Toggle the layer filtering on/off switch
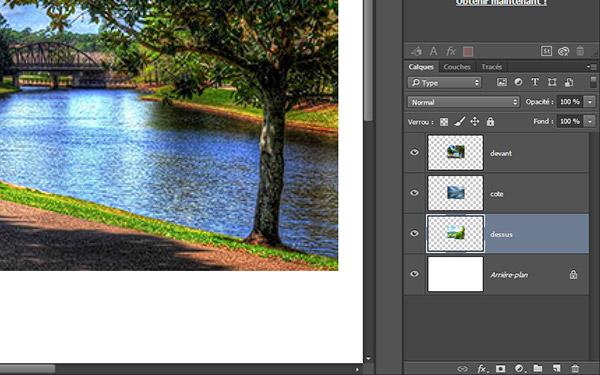 [x=593, y=82]
